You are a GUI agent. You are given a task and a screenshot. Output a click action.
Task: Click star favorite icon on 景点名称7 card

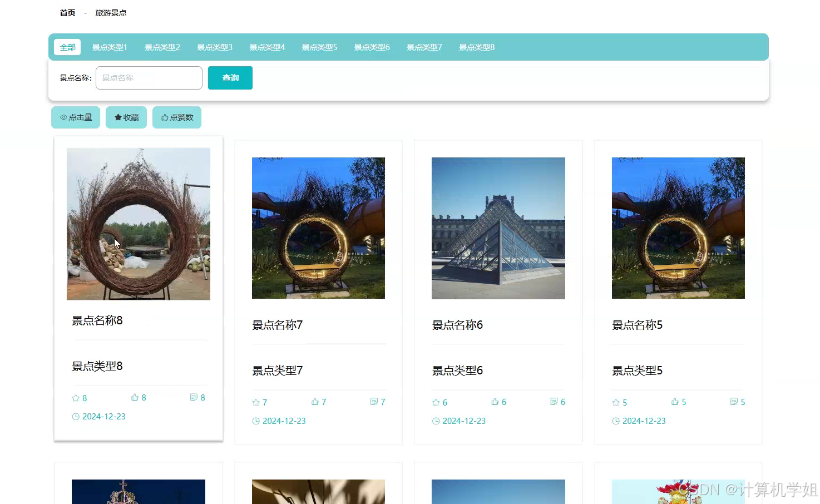(256, 402)
